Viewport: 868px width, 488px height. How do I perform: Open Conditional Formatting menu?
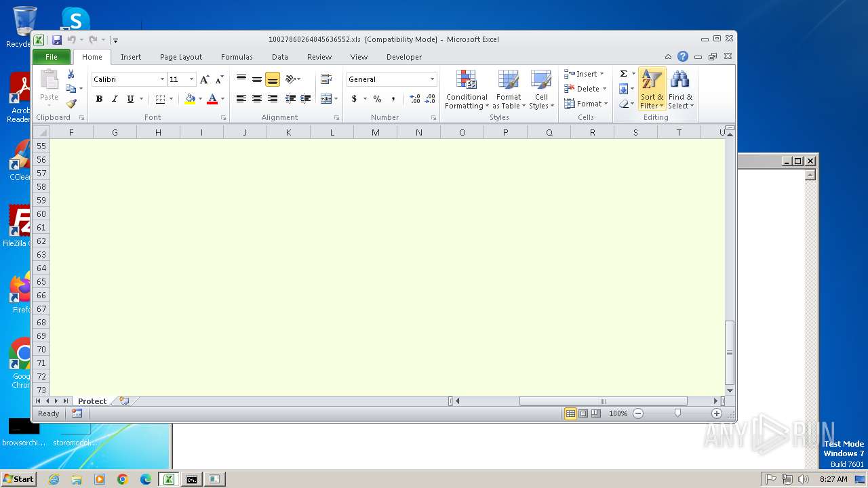(x=467, y=89)
